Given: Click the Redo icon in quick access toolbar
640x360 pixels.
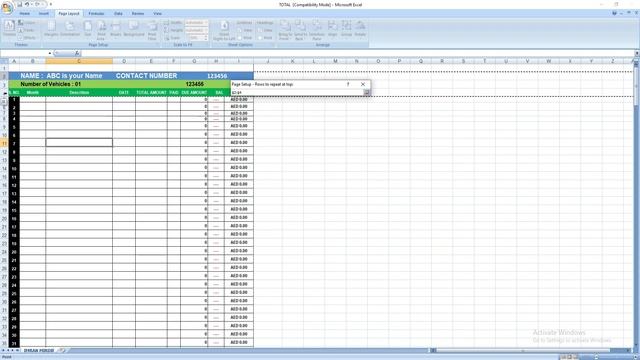Looking at the screenshot, I should [x=37, y=4].
